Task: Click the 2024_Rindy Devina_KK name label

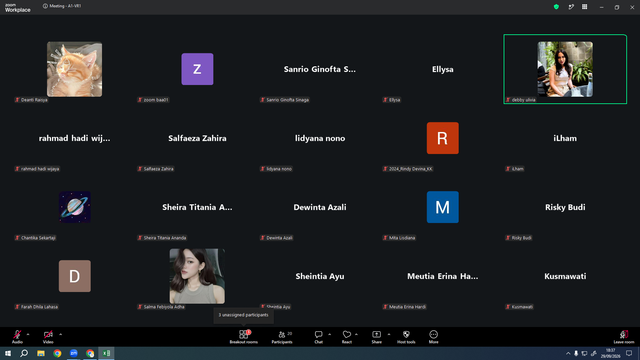Action: click(408, 169)
